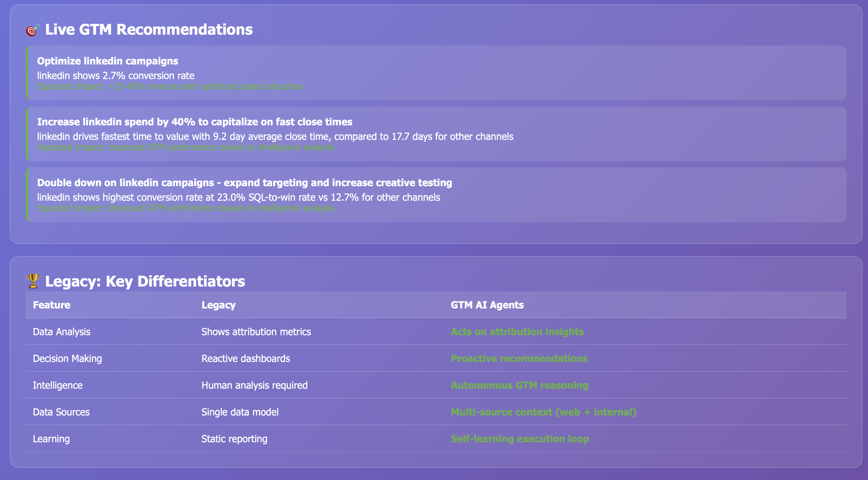Open the Double down on linkedin campaigns card

point(244,183)
